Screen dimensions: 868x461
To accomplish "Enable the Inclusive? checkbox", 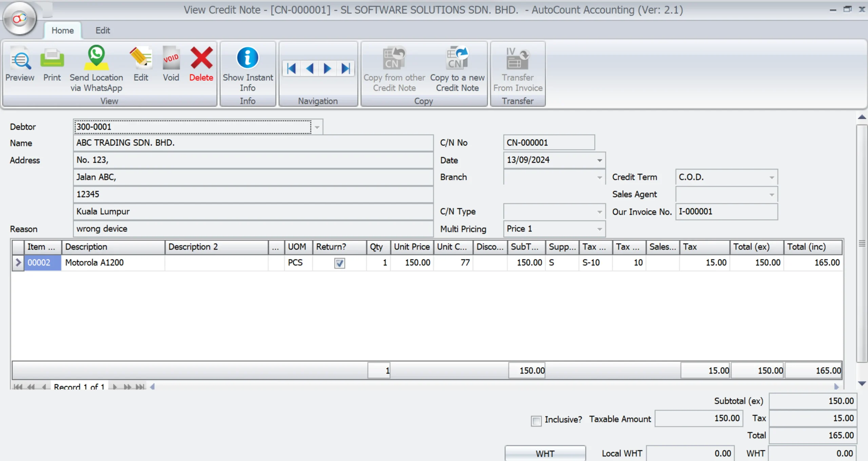I will click(x=536, y=421).
